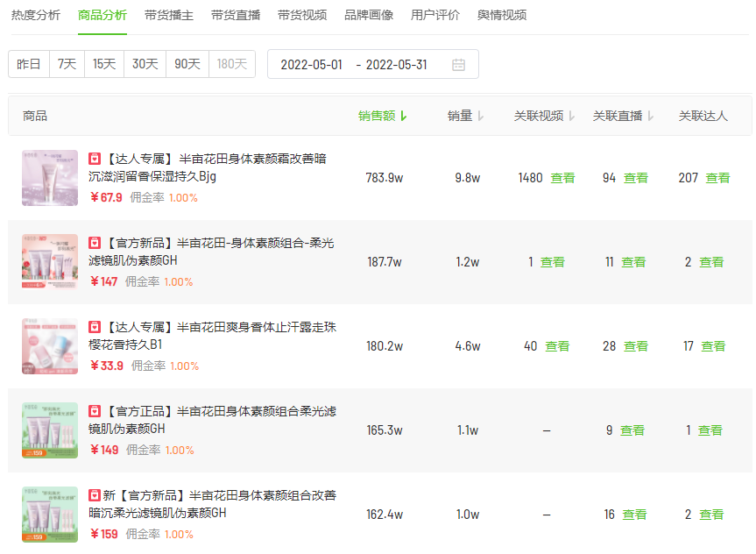View 1 related influencer for ¥149 product

click(710, 430)
